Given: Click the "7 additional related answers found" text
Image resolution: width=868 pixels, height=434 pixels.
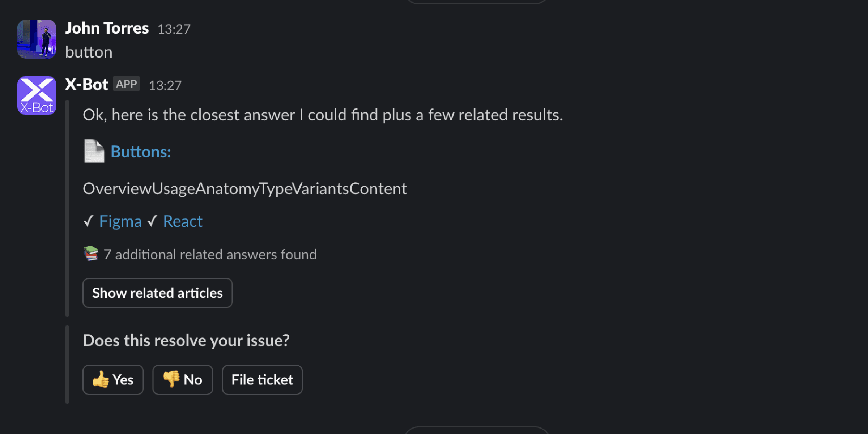Looking at the screenshot, I should (x=210, y=254).
